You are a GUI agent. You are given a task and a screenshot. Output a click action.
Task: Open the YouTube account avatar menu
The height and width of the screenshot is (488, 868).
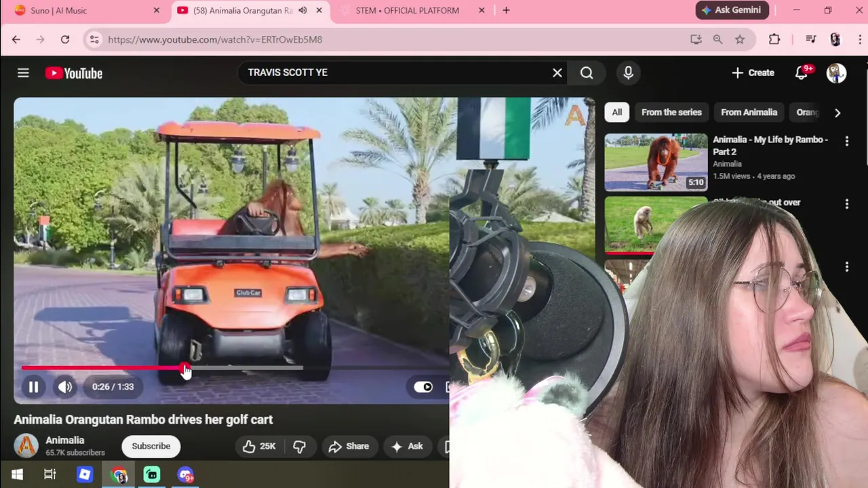coord(836,73)
